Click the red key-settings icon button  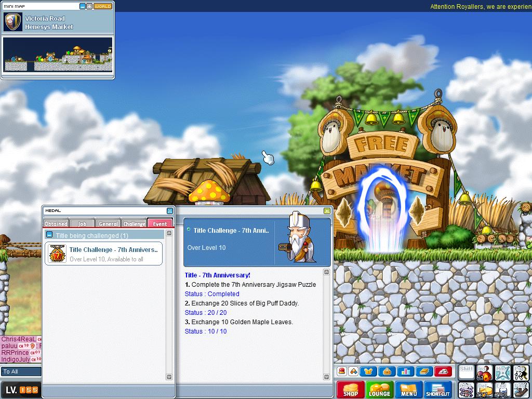[x=443, y=371]
